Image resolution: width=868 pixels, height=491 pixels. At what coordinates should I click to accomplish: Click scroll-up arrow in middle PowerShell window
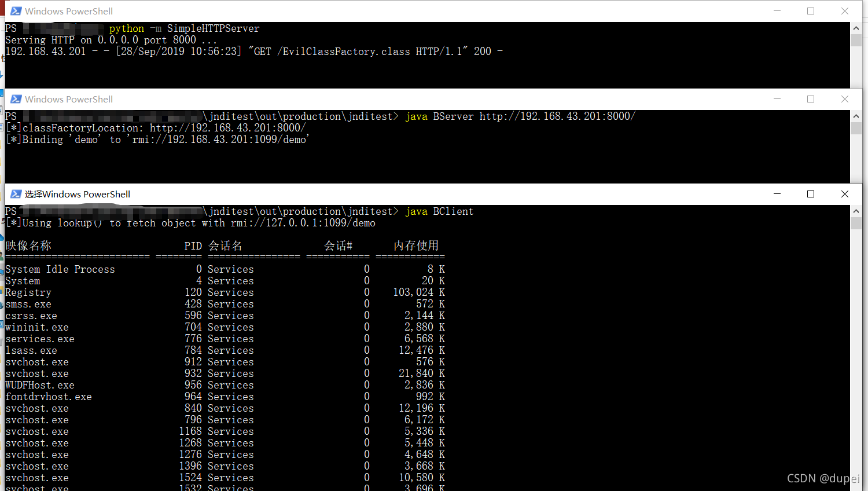[856, 116]
